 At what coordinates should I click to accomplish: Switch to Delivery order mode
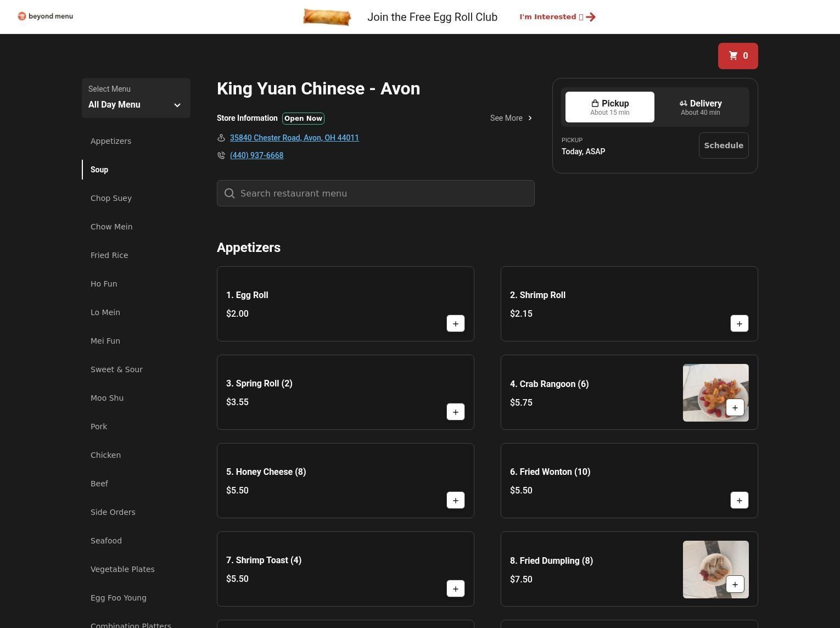(700, 107)
